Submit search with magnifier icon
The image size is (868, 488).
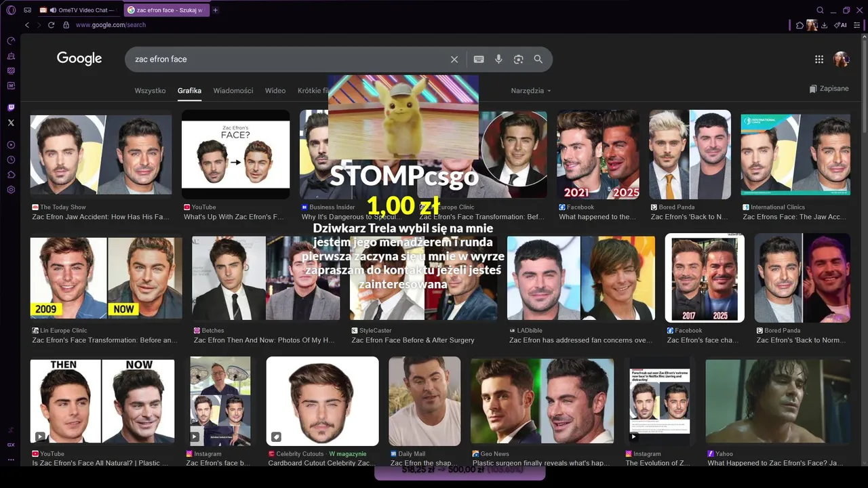tap(538, 59)
